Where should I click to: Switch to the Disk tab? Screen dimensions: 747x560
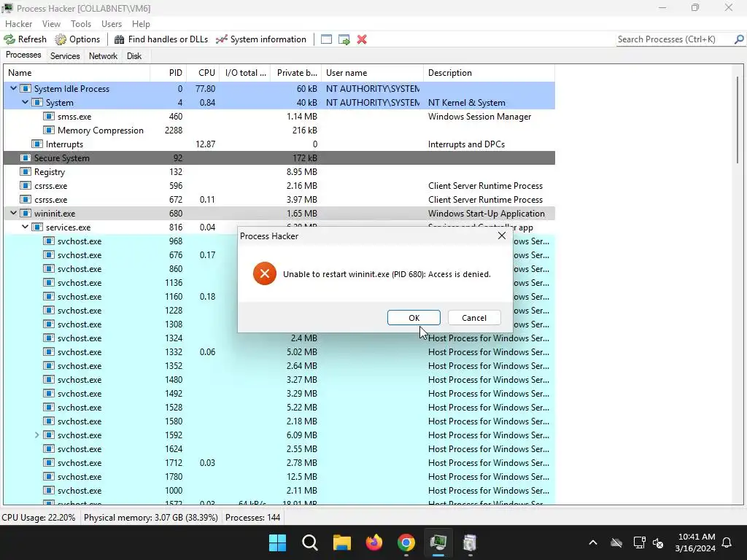pyautogui.click(x=134, y=56)
